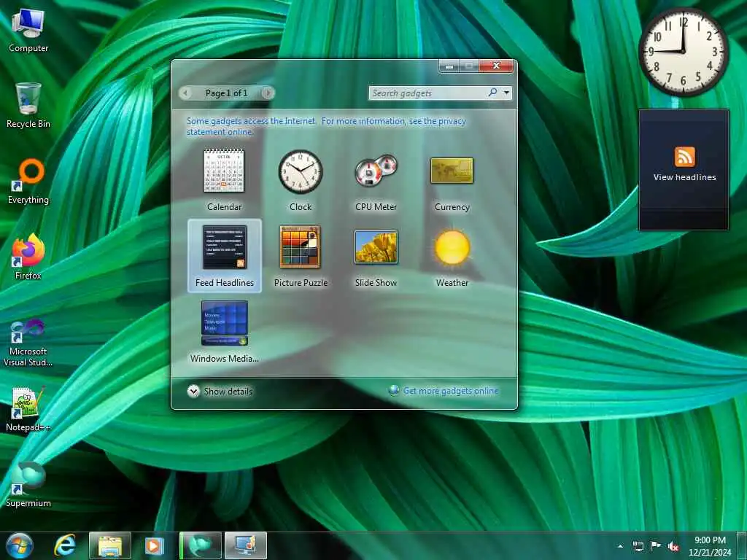Click the desktop analog clock gadget
747x560 pixels.
click(683, 52)
